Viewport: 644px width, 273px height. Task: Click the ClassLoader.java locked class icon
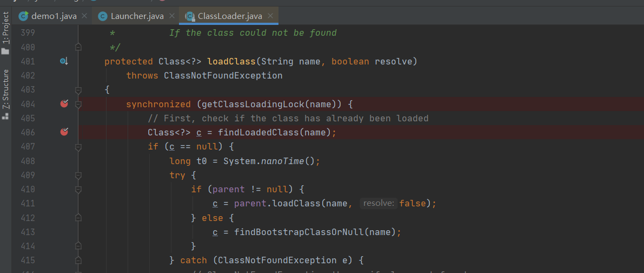[190, 16]
